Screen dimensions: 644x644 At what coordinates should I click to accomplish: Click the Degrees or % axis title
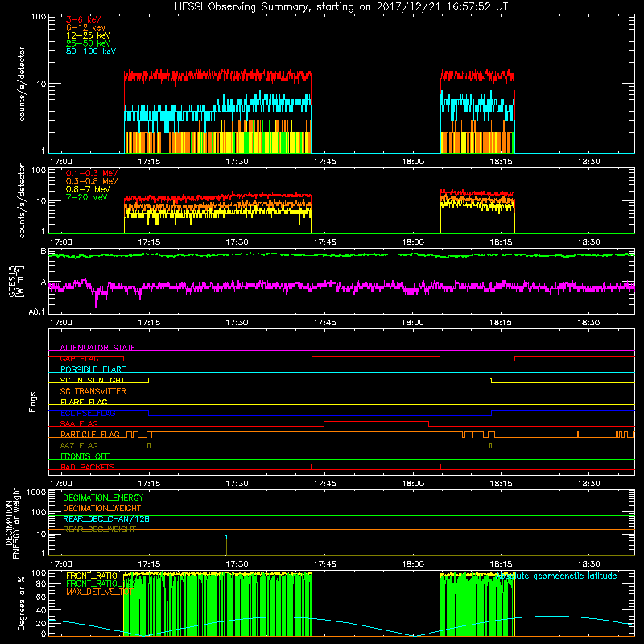[21, 604]
